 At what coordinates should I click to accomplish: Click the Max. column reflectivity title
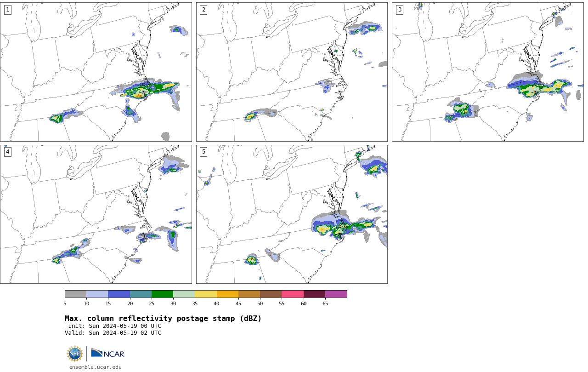163,319
